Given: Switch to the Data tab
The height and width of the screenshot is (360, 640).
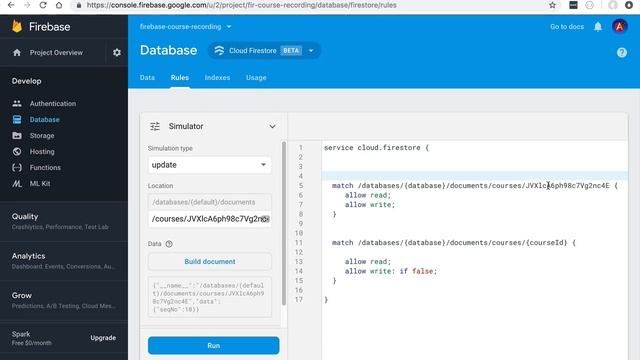Looking at the screenshot, I should point(147,78).
